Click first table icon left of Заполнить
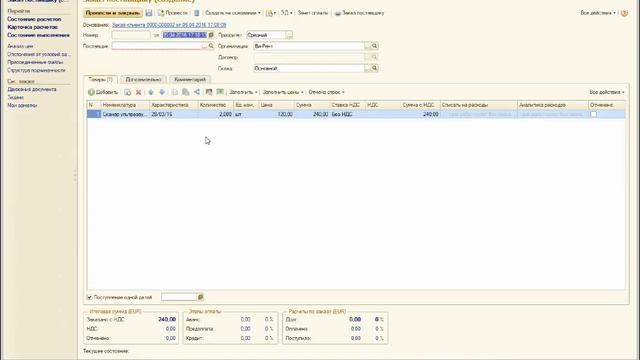The height and width of the screenshot is (360, 640). tap(209, 92)
